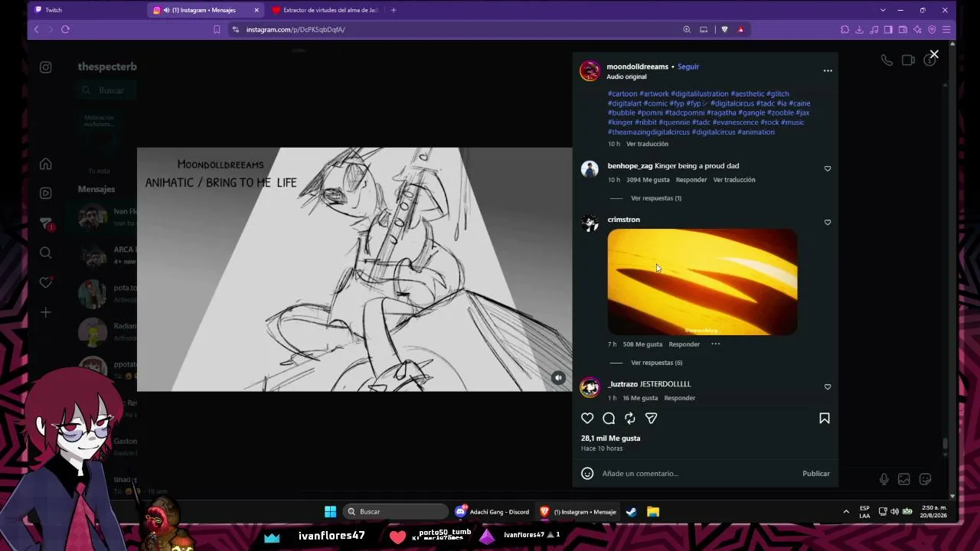
Task: Open browser extensions puzzle icon
Action: (844, 30)
